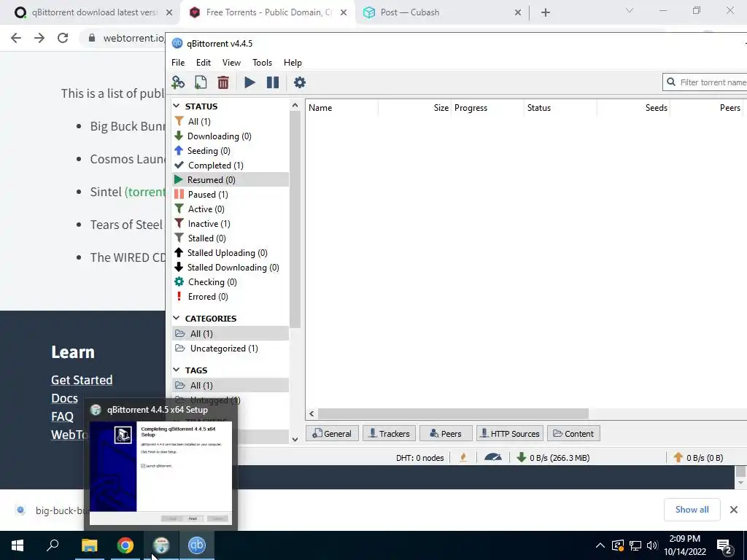The width and height of the screenshot is (747, 560).
Task: Select All (1) under TAGS
Action: pyautogui.click(x=231, y=385)
